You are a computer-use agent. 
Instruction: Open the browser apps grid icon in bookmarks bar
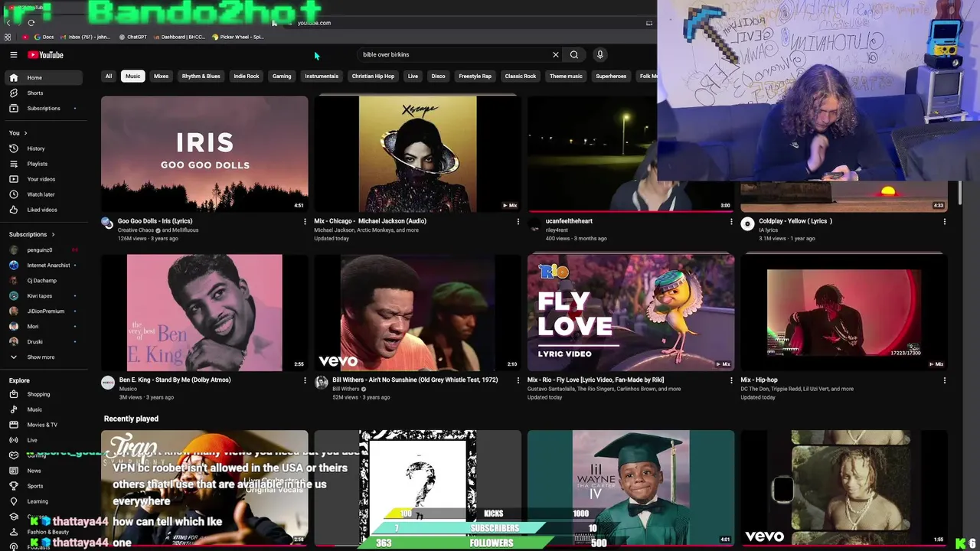[x=8, y=37]
